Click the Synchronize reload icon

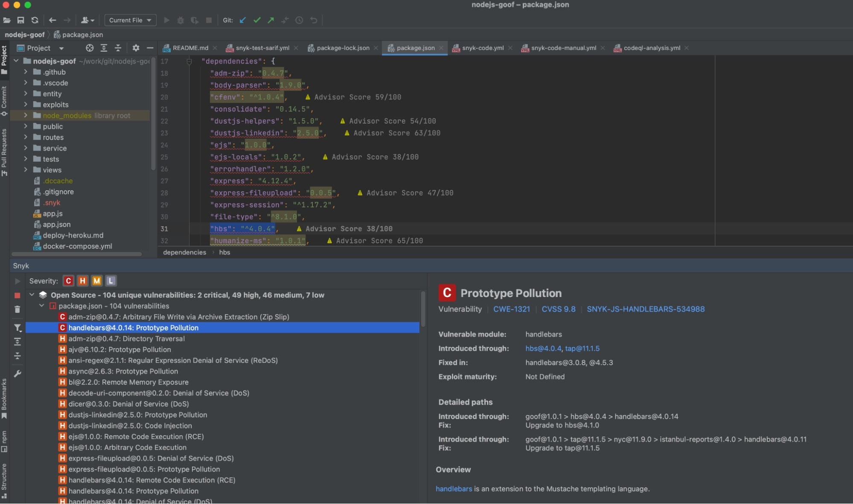[35, 20]
